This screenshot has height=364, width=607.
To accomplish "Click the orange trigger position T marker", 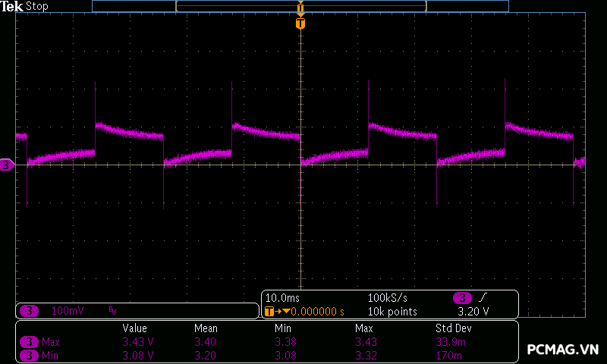I will click(300, 24).
